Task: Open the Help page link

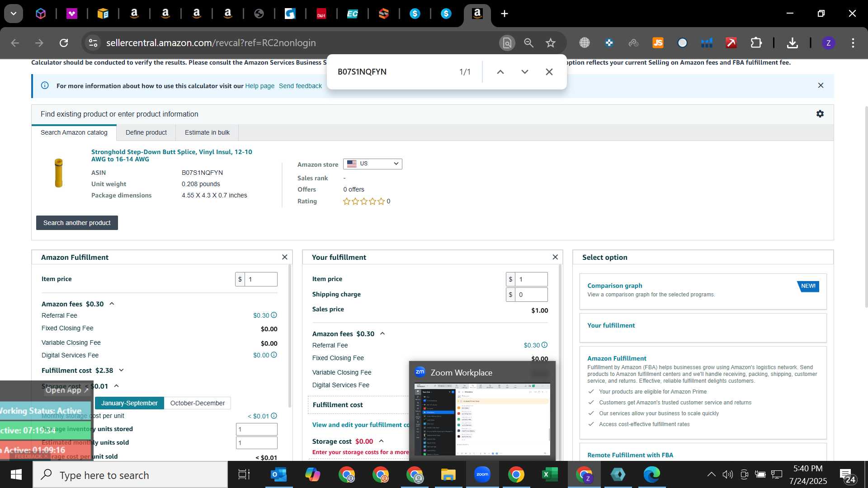Action: pos(259,86)
